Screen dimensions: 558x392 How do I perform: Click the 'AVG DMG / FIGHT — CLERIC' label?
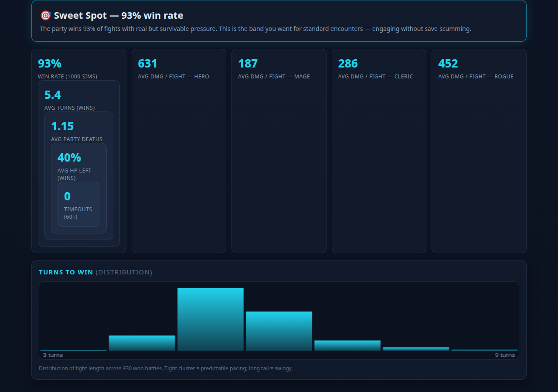coord(375,77)
